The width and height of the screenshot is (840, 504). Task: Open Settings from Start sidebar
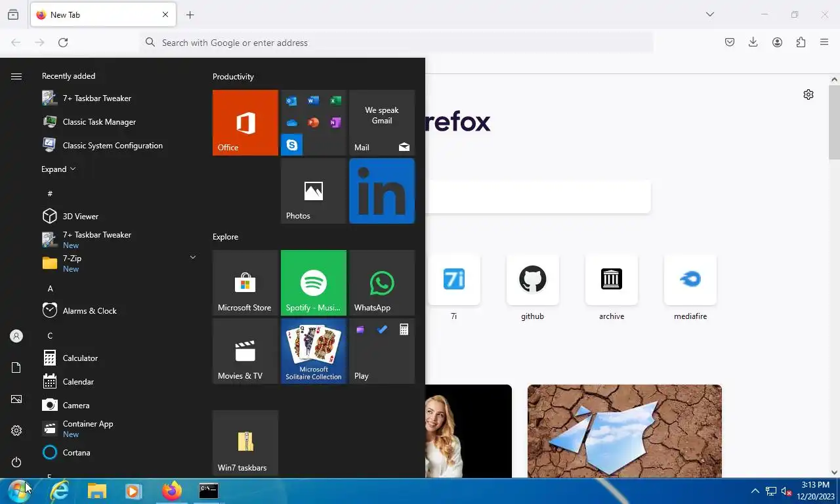click(x=16, y=430)
